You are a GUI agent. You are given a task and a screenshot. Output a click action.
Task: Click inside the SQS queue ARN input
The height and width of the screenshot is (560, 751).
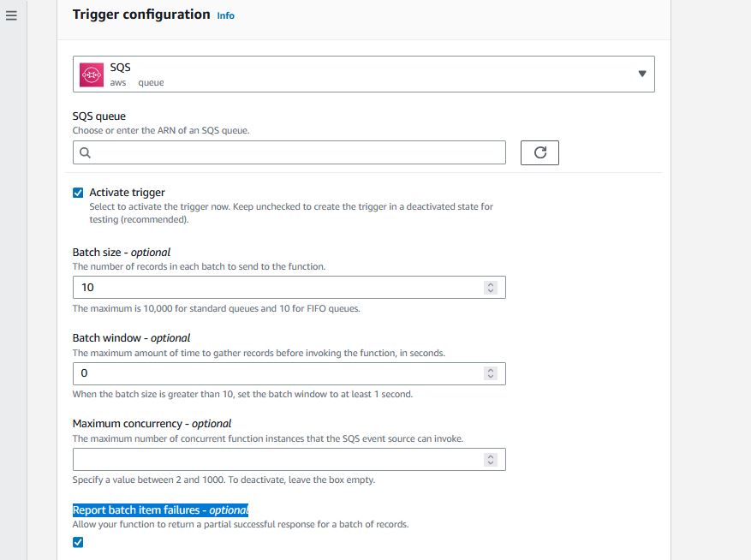[x=283, y=152]
